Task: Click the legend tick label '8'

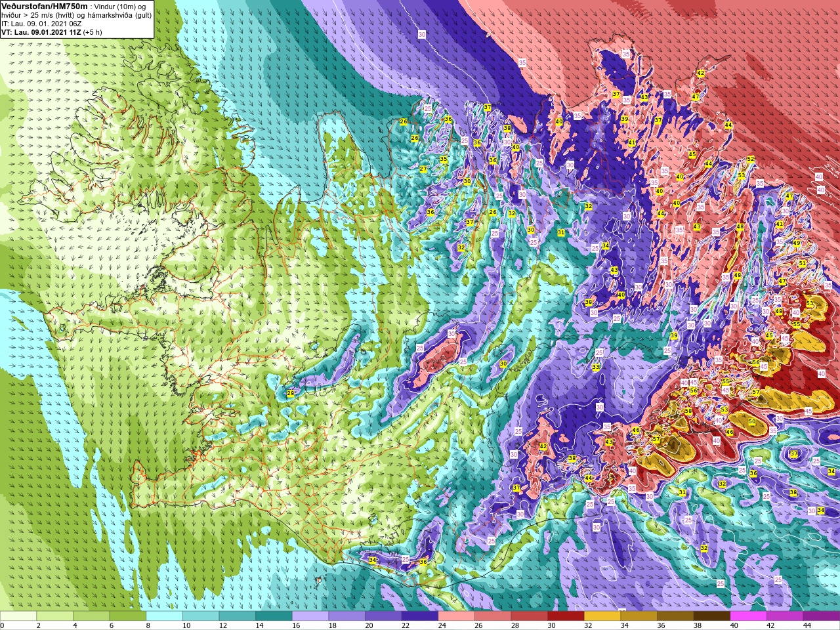Action: [148, 625]
